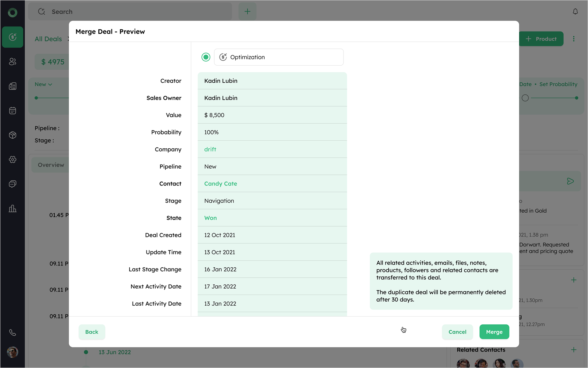Click the Optimization deal name field

pos(279,57)
